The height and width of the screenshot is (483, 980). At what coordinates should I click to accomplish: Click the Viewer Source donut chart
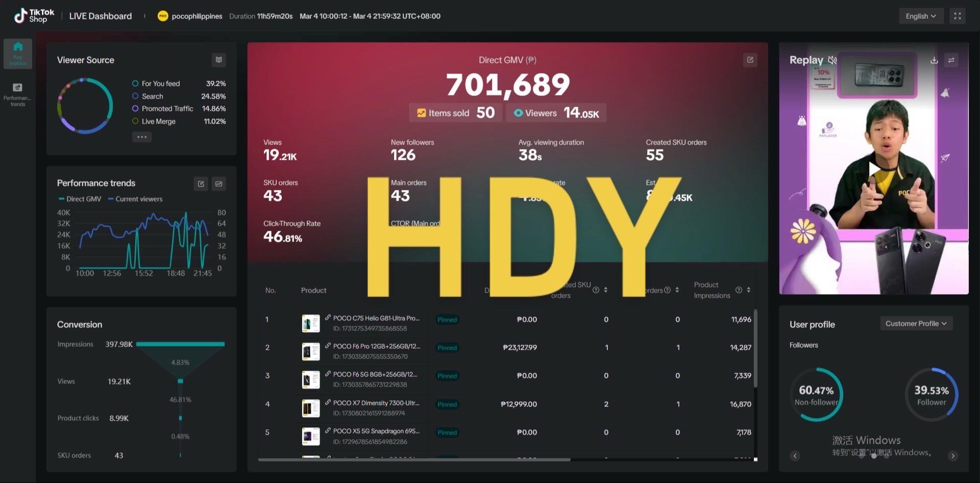[85, 106]
